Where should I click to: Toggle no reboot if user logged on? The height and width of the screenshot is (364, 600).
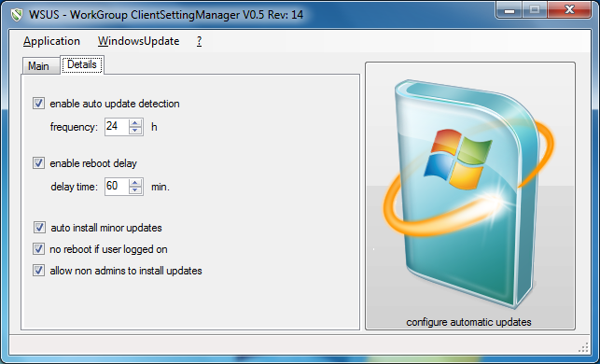pos(38,249)
